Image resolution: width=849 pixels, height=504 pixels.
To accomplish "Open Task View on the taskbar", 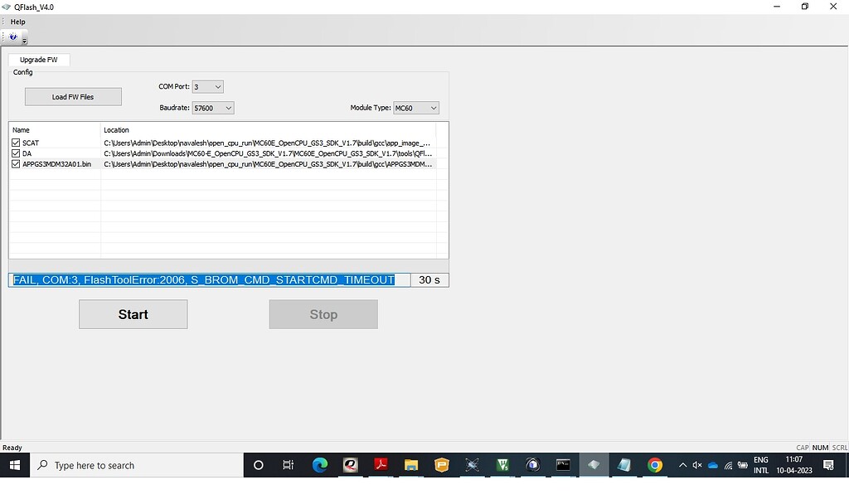I will (288, 465).
